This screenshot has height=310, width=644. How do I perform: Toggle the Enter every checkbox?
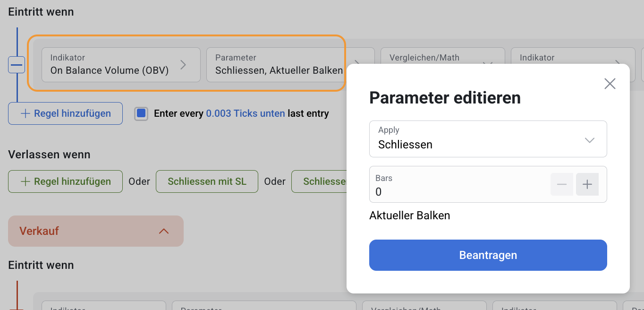141,113
